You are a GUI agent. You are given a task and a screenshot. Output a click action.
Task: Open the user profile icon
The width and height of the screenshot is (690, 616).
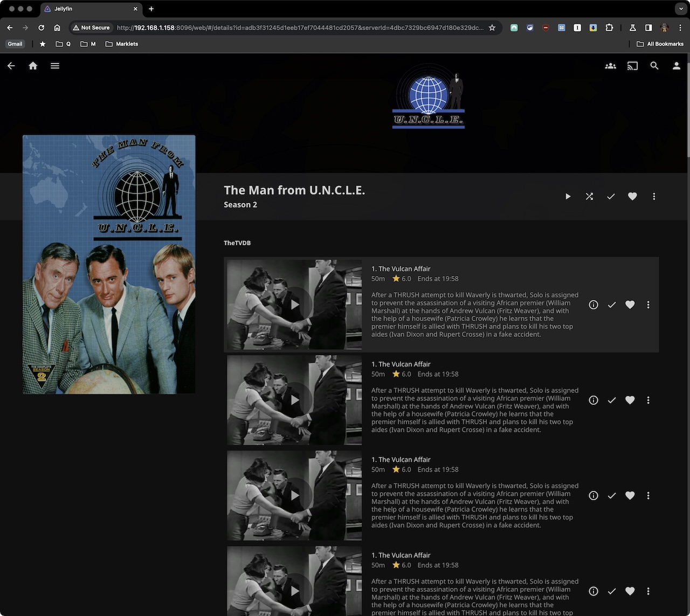676,66
